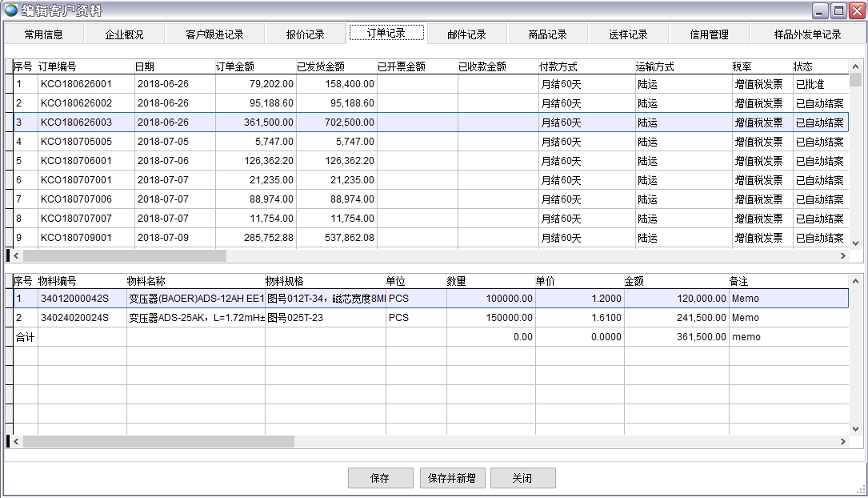Switch to the 邮件记录 tab
The image size is (868, 498).
[466, 34]
